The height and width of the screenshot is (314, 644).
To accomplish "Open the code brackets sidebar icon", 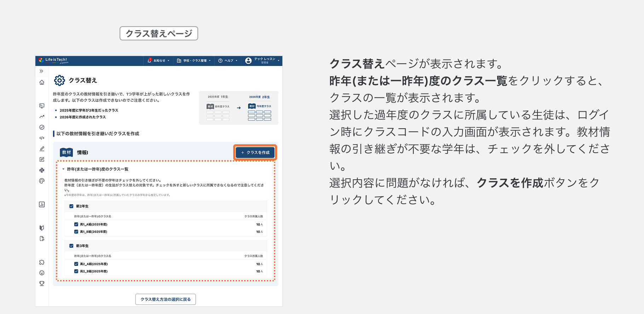I will 42,138.
